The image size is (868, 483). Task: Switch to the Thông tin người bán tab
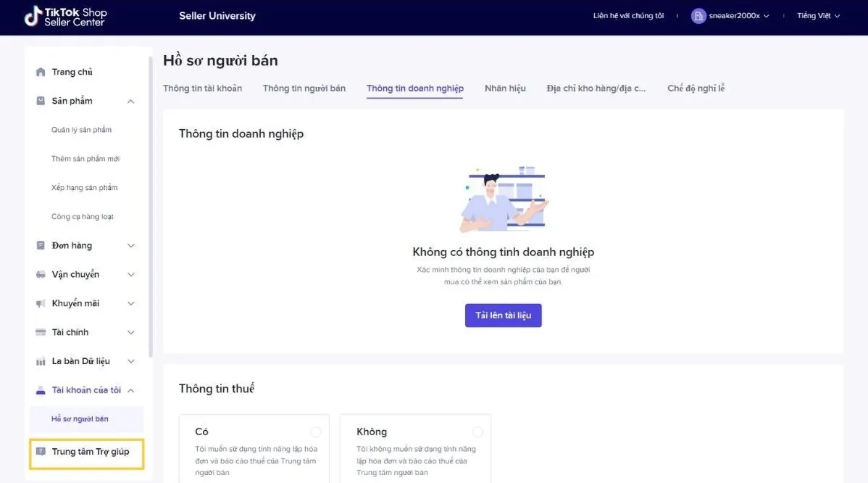(304, 88)
